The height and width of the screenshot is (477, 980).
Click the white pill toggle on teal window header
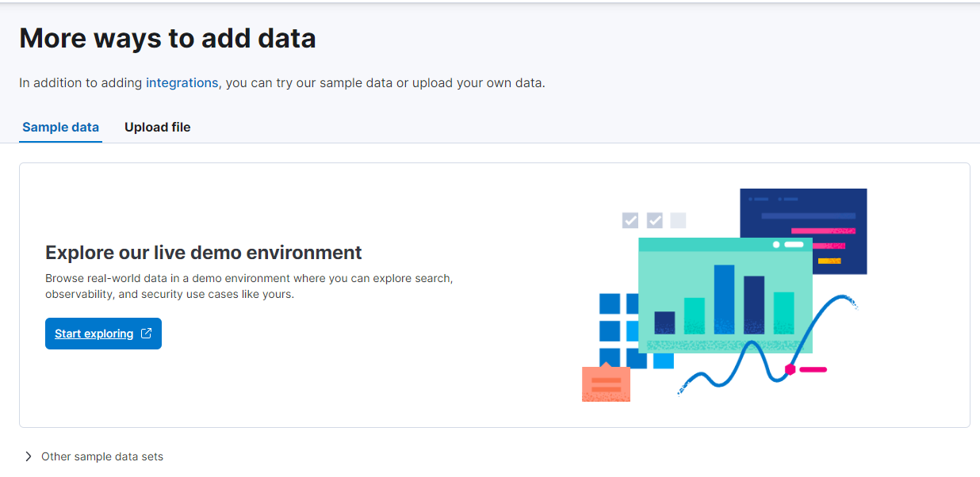point(794,245)
